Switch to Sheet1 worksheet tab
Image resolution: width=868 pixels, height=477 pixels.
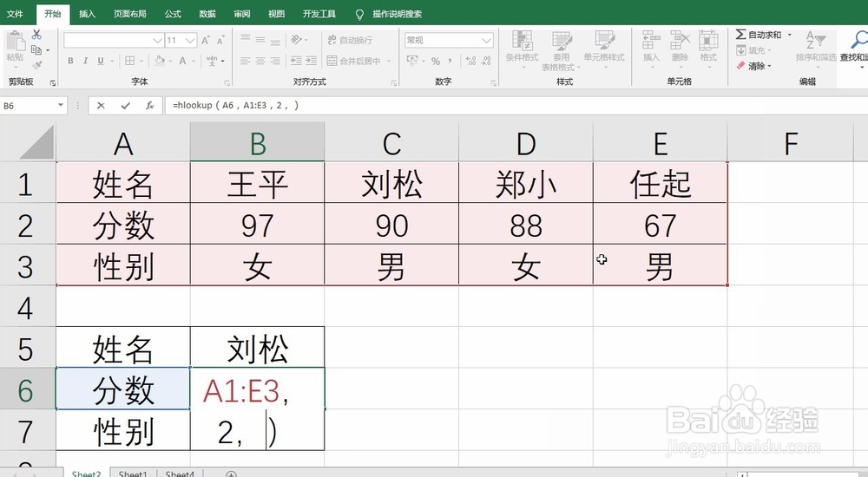coord(133,474)
